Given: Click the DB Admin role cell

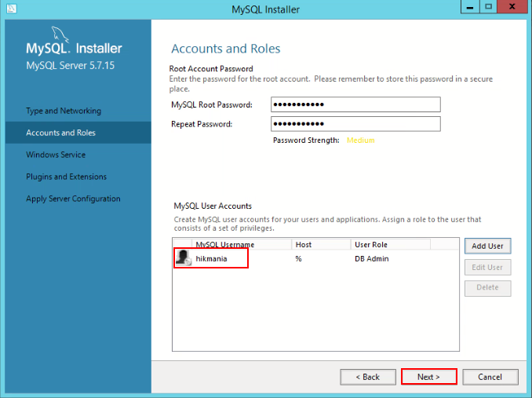Looking at the screenshot, I should [371, 258].
